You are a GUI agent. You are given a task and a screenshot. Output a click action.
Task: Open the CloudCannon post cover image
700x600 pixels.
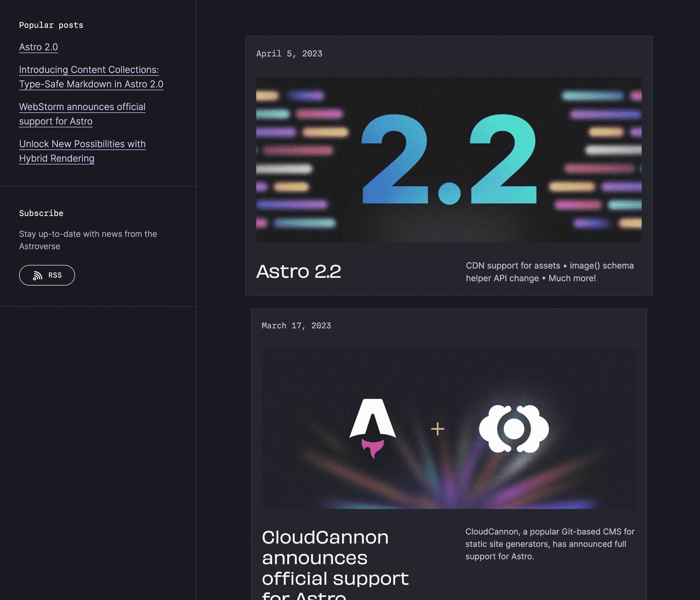449,429
